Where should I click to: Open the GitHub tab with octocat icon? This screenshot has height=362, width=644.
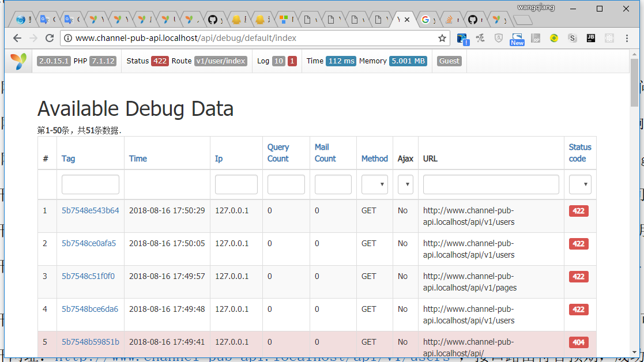[x=213, y=20]
